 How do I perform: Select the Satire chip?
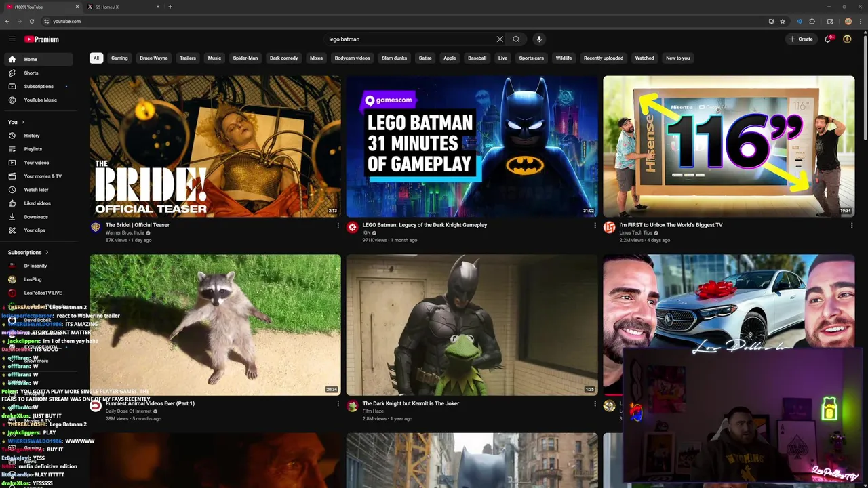425,58
